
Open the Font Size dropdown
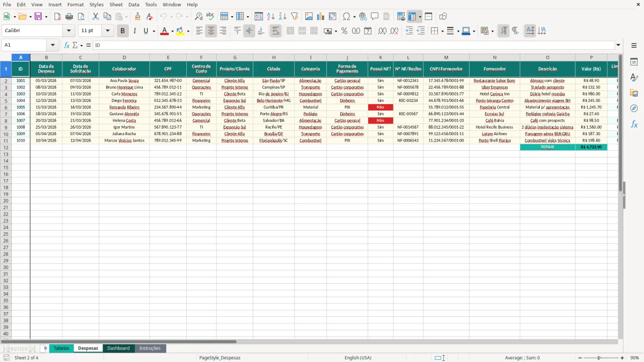(x=107, y=31)
